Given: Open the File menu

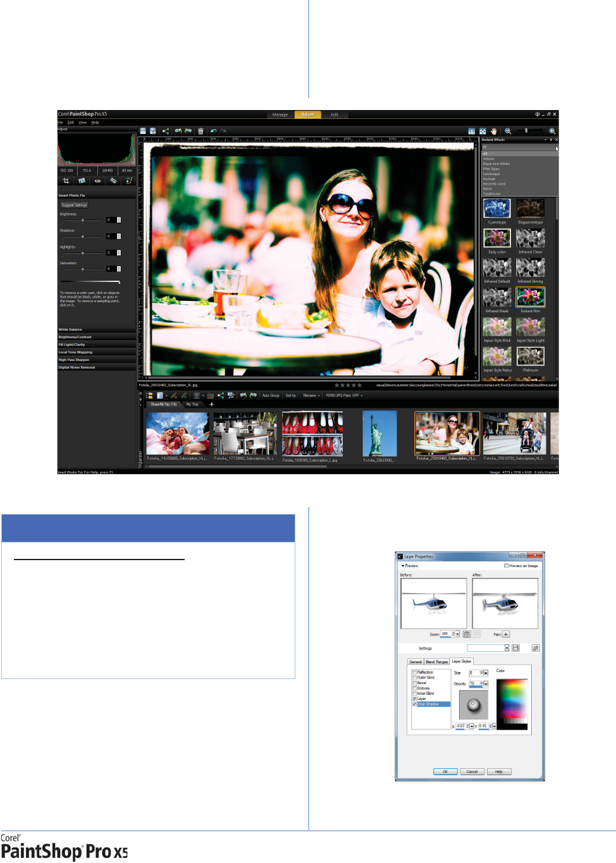Looking at the screenshot, I should click(61, 123).
